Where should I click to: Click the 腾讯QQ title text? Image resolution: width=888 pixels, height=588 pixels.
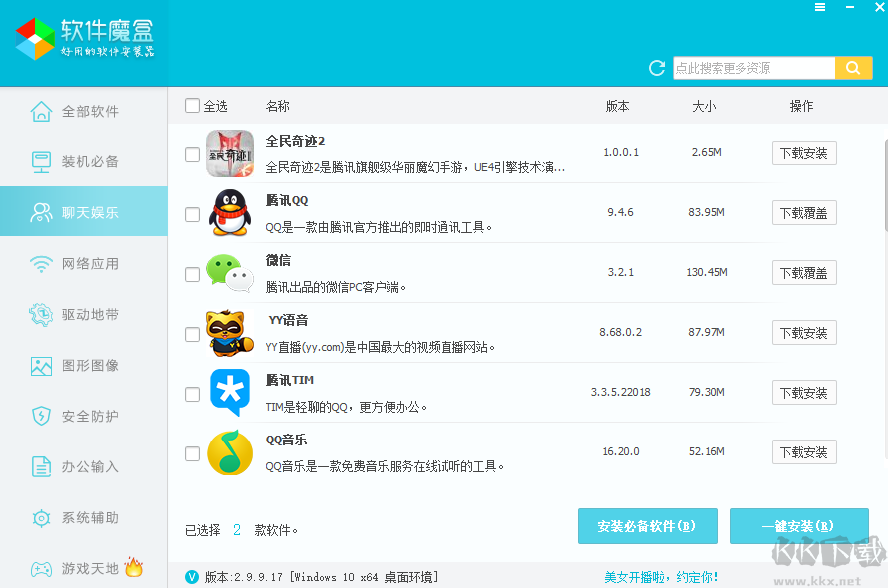tap(287, 200)
